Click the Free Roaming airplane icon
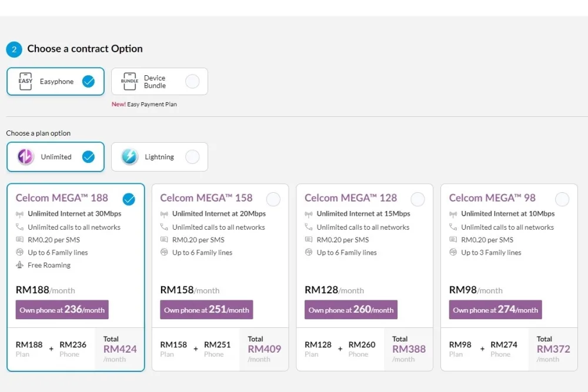The width and height of the screenshot is (588, 392). (19, 265)
